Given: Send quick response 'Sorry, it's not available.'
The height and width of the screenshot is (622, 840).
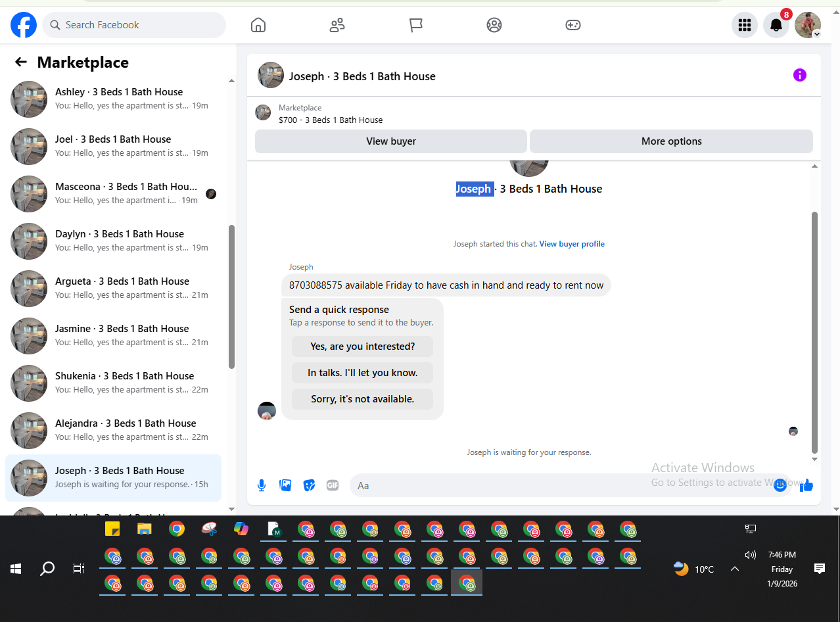Looking at the screenshot, I should coord(363,398).
